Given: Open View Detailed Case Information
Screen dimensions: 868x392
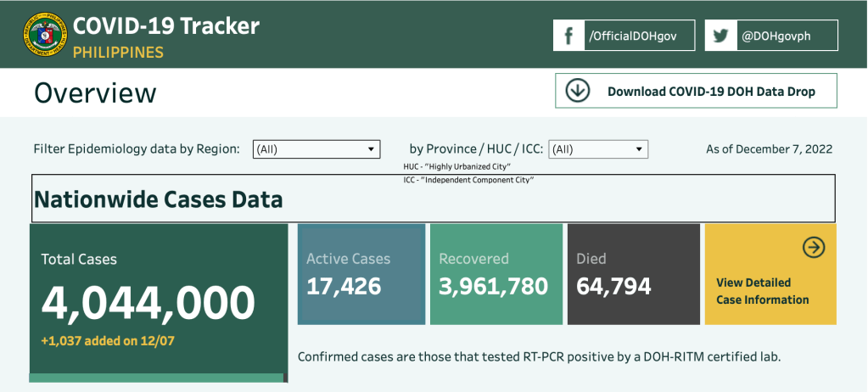Looking at the screenshot, I should coord(762,291).
